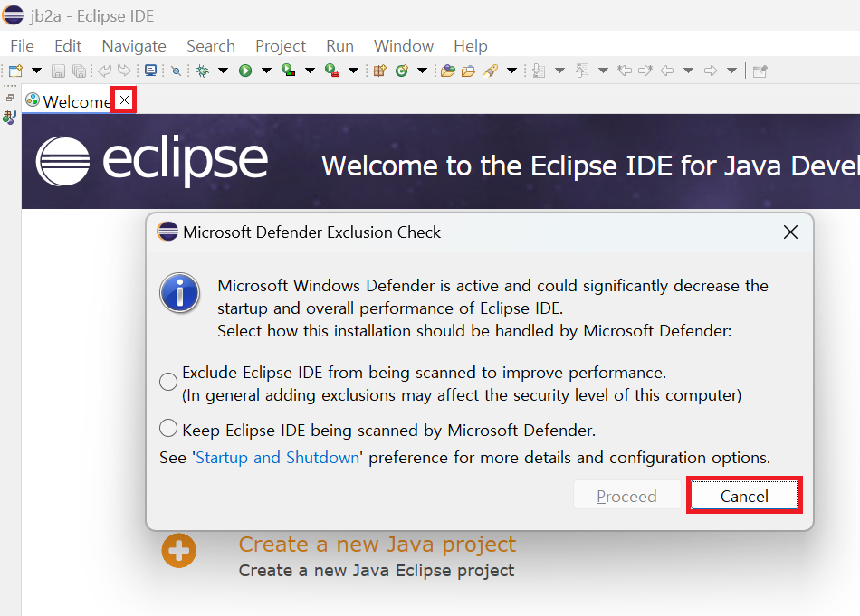Open the Run menu
The height and width of the screenshot is (616, 860).
[339, 46]
